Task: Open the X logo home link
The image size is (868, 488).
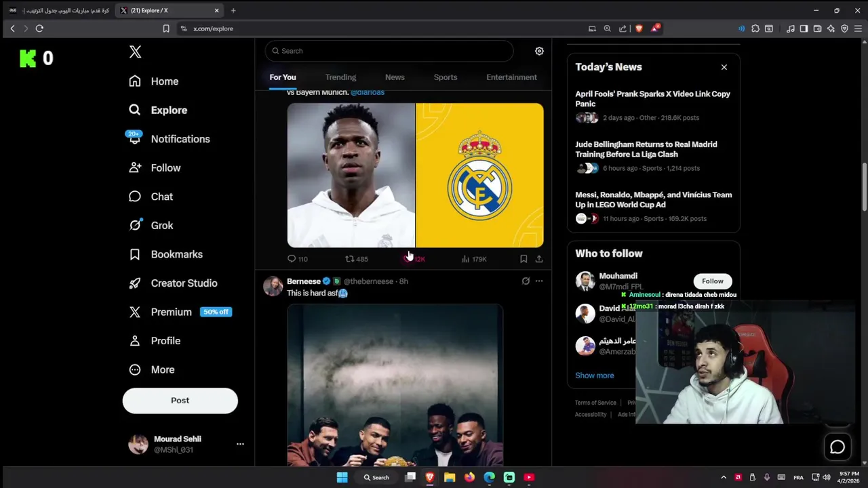Action: [135, 52]
